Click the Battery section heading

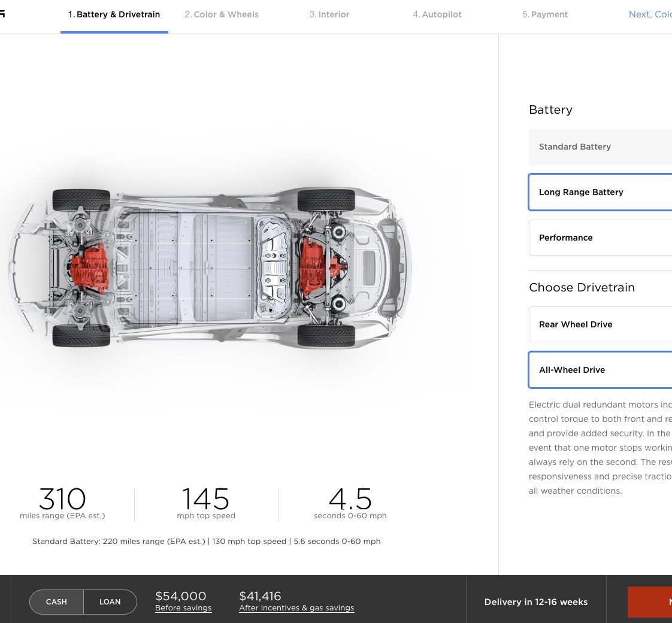(550, 110)
